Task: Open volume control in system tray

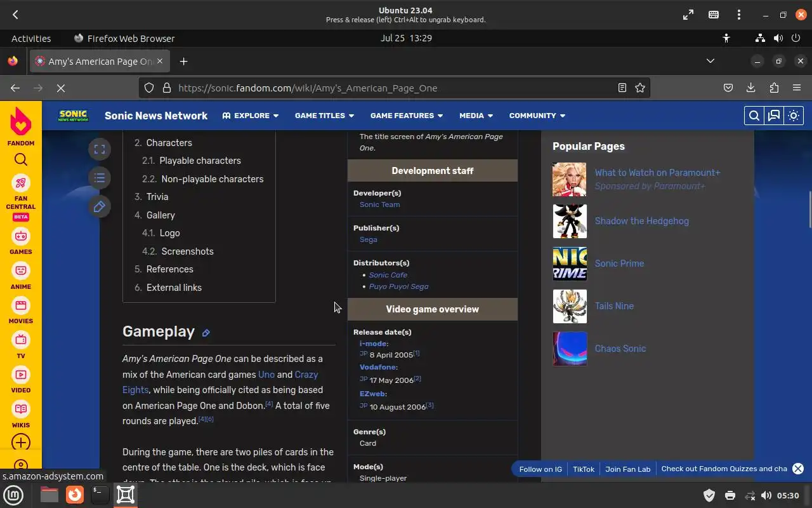Action: pos(766,495)
